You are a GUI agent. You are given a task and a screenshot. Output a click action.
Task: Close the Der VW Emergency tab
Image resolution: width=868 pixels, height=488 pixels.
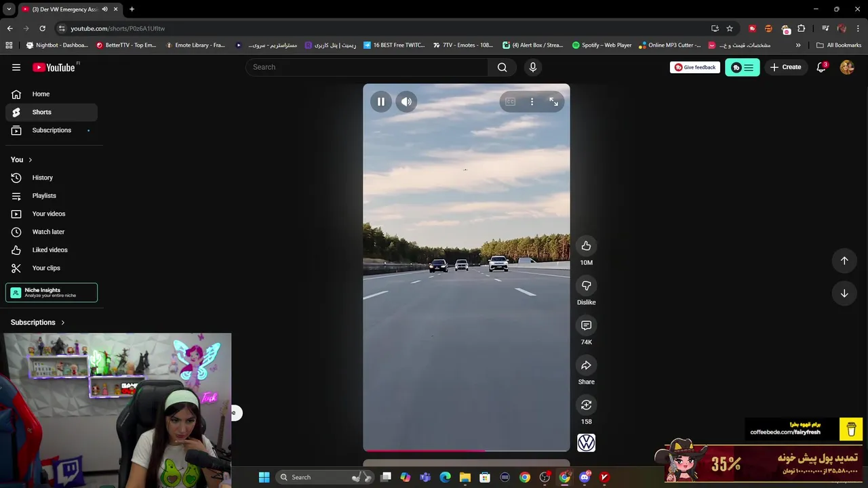coord(115,9)
